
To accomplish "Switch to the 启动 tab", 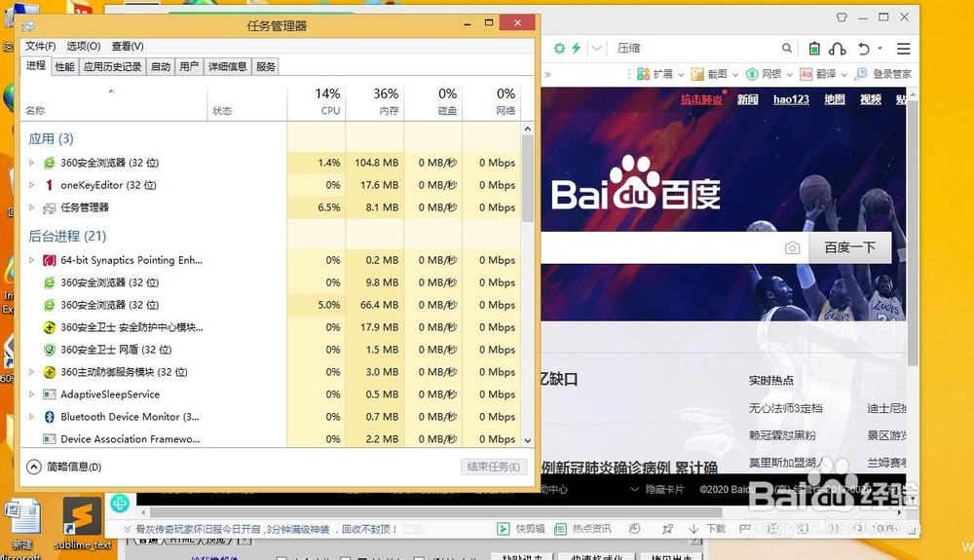I will (161, 66).
